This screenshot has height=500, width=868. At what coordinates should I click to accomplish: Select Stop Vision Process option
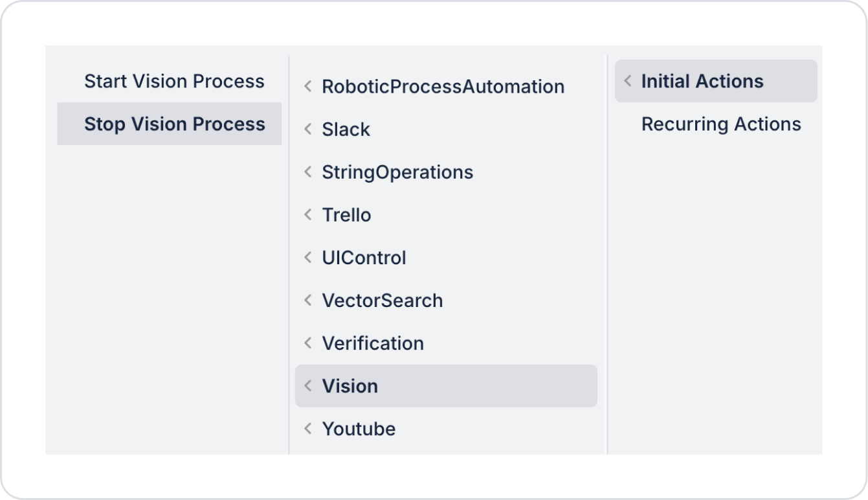pyautogui.click(x=174, y=124)
